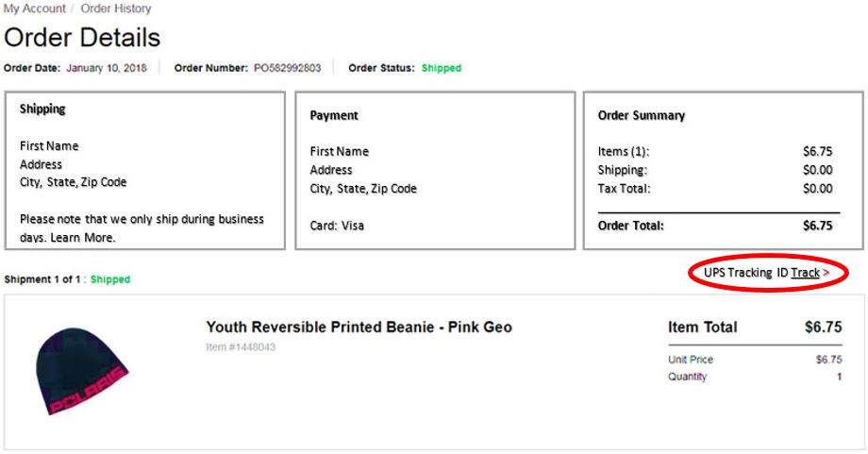Click the Card: Visa payment line

337,226
